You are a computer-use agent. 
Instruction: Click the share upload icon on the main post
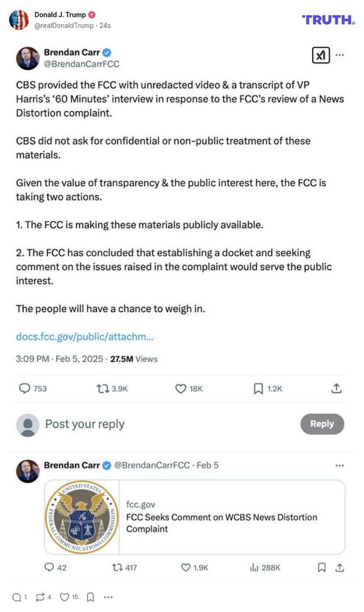[336, 388]
